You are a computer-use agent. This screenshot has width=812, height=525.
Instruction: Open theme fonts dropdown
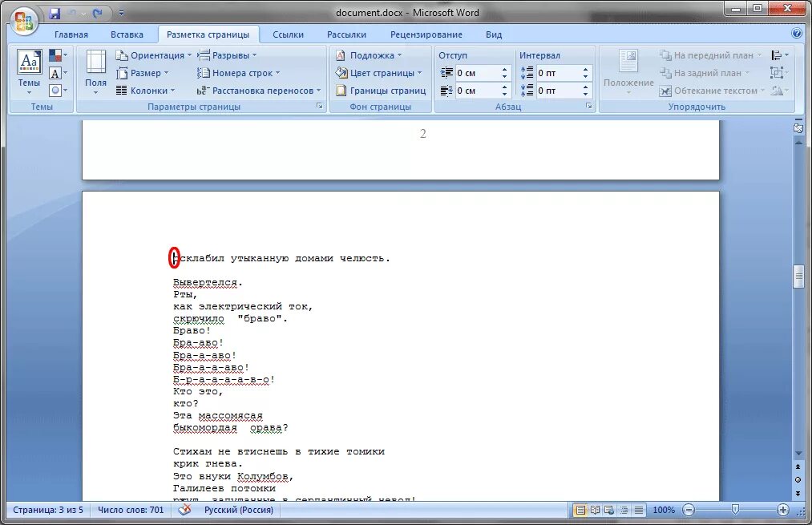(x=58, y=73)
